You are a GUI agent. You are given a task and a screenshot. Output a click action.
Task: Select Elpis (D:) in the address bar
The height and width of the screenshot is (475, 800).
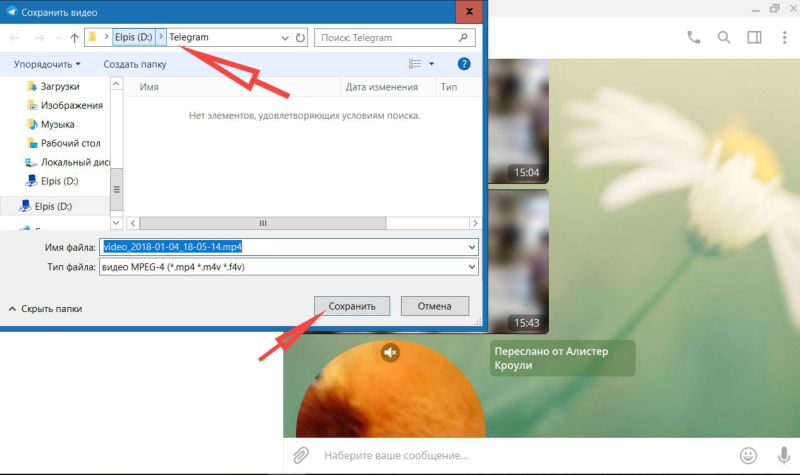134,37
